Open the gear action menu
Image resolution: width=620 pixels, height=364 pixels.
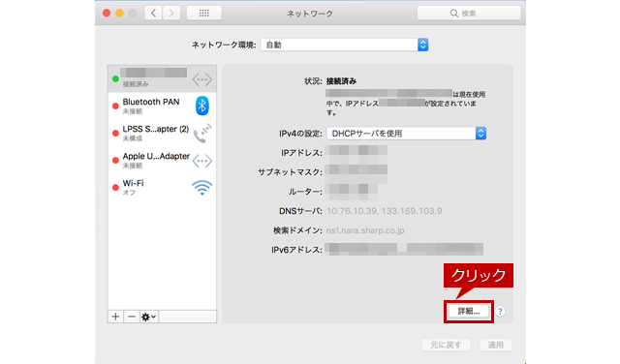pos(148,317)
